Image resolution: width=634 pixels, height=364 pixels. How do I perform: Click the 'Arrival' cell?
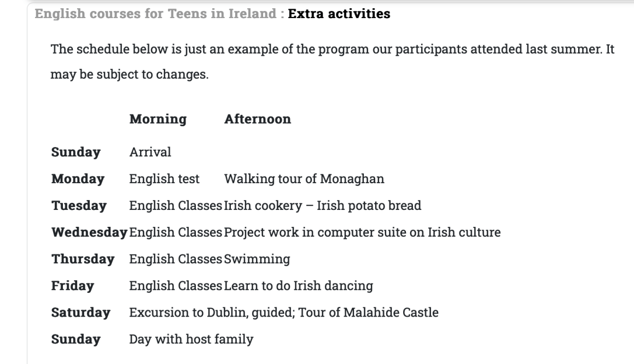click(150, 152)
